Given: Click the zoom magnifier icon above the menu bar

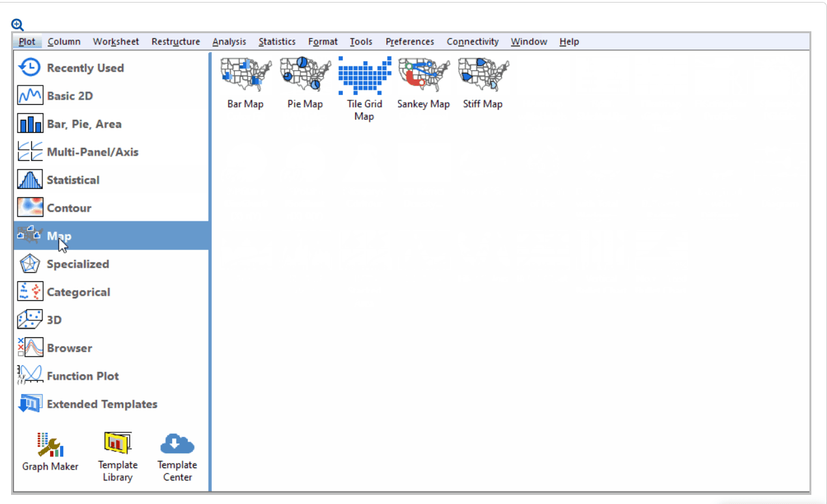Looking at the screenshot, I should [17, 23].
